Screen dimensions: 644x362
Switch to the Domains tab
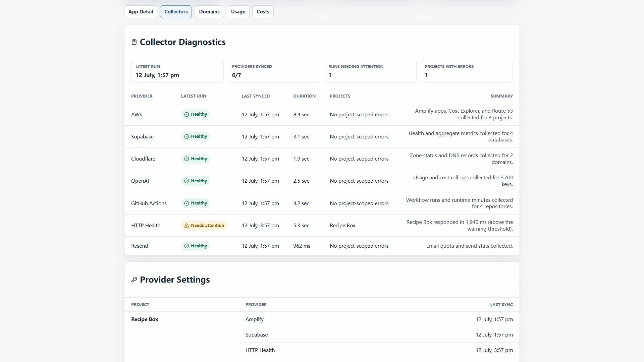pyautogui.click(x=209, y=12)
